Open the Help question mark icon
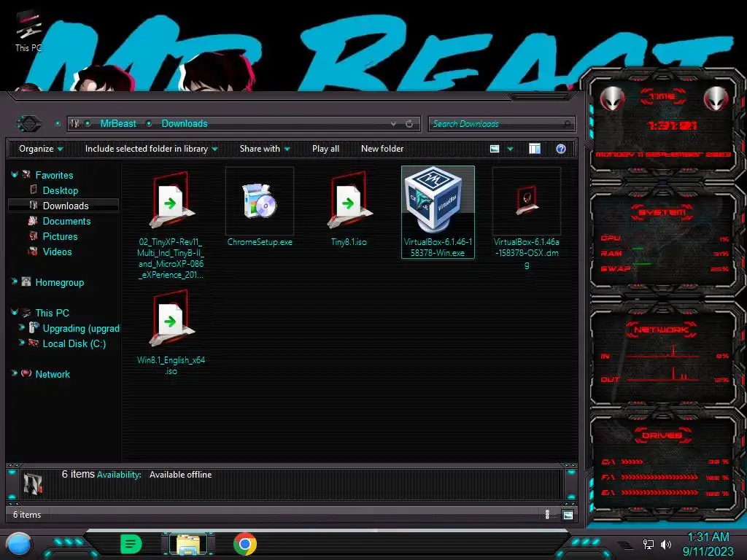Viewport: 747px width, 560px height. 561,149
